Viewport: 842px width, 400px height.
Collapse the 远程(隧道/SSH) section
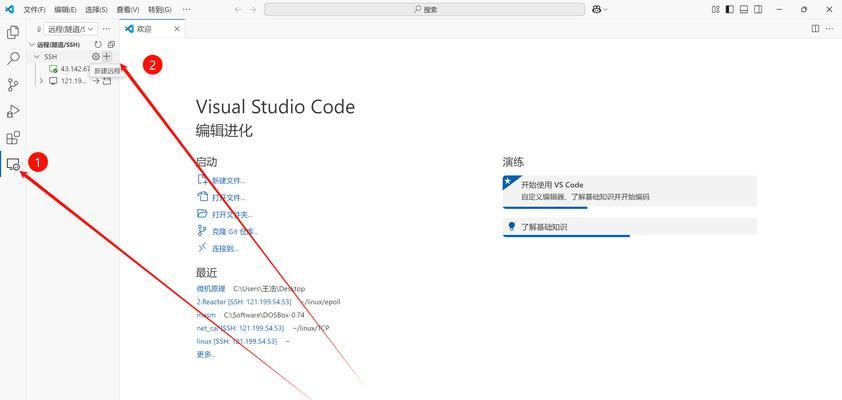(32, 45)
